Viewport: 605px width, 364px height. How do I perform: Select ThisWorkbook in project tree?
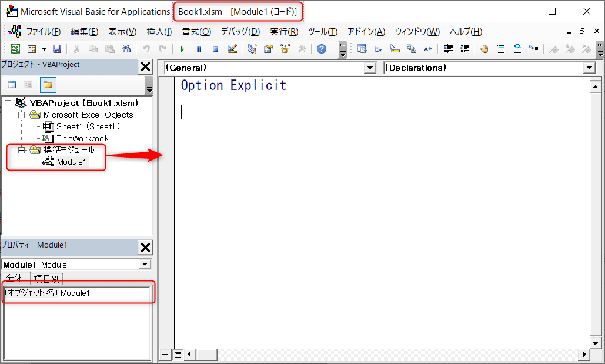(82, 138)
